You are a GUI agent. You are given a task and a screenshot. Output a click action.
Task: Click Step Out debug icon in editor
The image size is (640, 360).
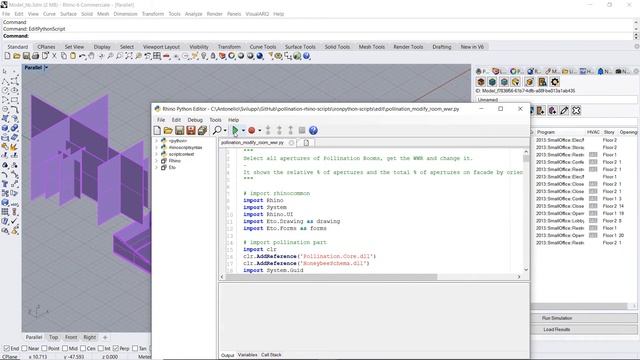click(x=291, y=130)
